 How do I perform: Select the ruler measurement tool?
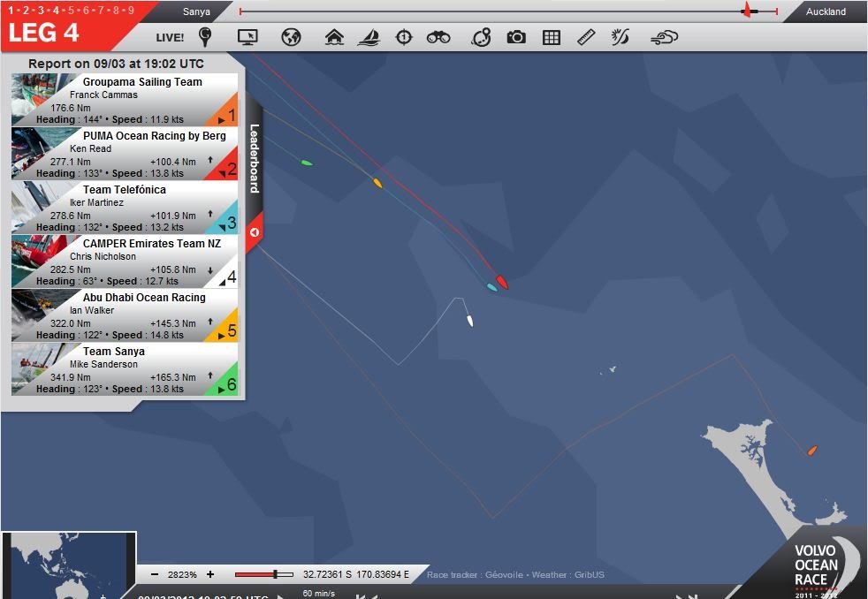[586, 37]
